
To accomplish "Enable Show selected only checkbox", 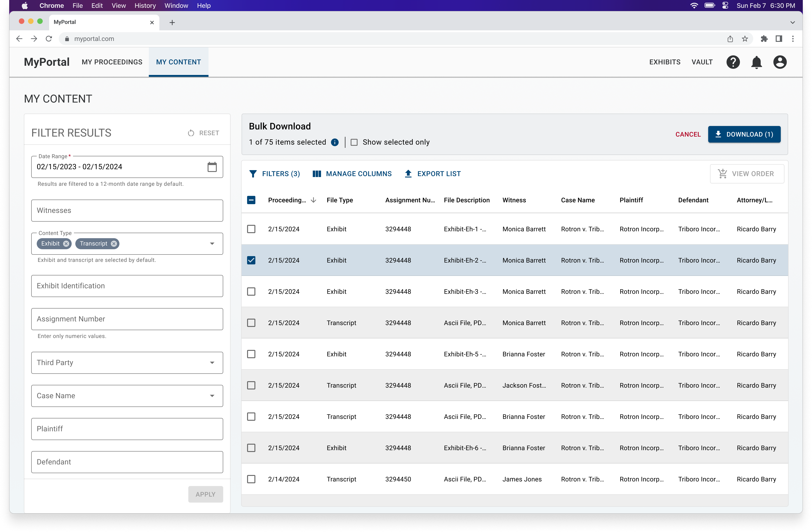I will pos(354,142).
